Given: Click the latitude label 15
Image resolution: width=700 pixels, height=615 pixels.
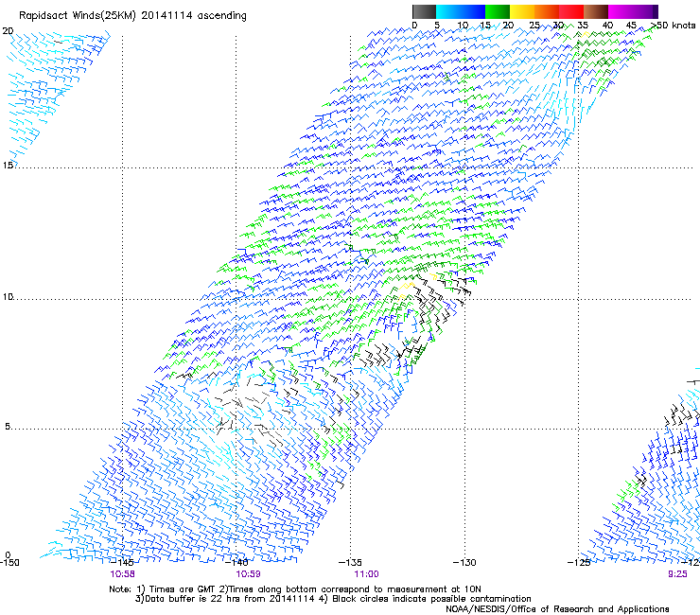Looking at the screenshot, I should click(x=8, y=166).
